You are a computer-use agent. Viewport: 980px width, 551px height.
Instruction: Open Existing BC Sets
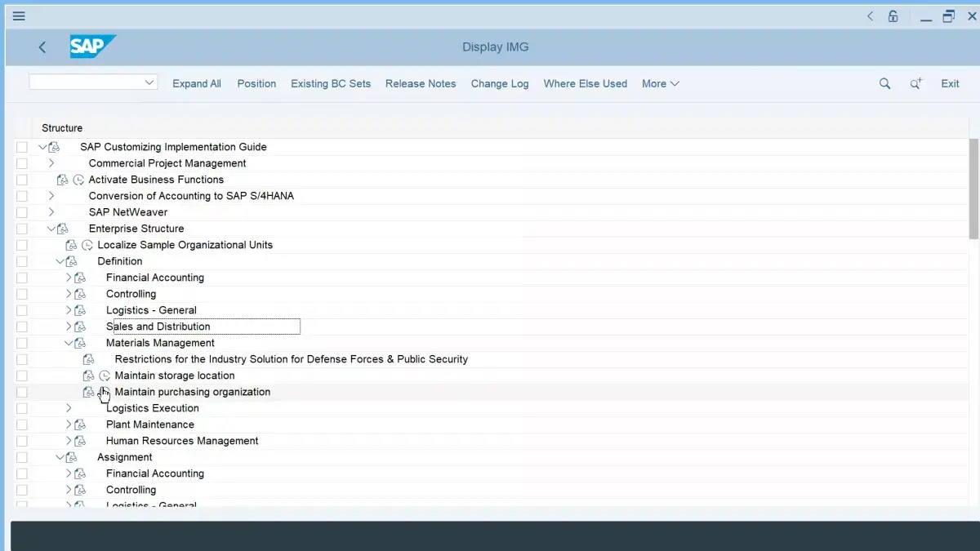click(331, 83)
